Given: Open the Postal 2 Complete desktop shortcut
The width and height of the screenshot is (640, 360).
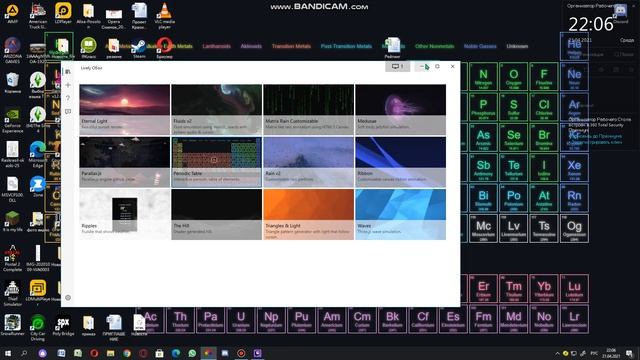Looking at the screenshot, I should tap(12, 258).
